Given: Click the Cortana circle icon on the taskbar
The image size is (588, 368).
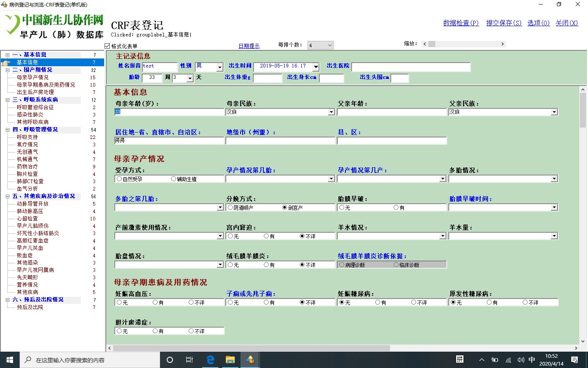Looking at the screenshot, I should pos(169,360).
